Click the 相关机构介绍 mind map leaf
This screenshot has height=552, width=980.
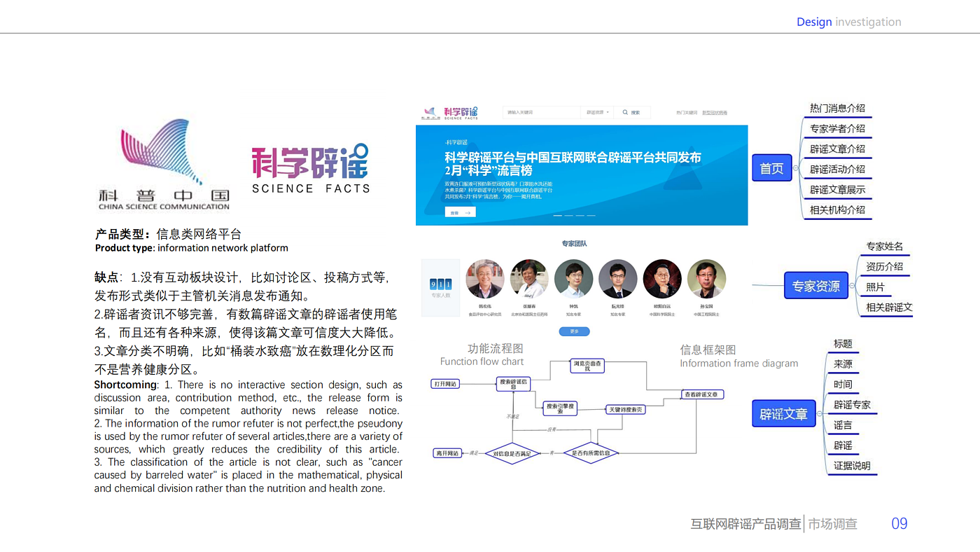pos(837,209)
